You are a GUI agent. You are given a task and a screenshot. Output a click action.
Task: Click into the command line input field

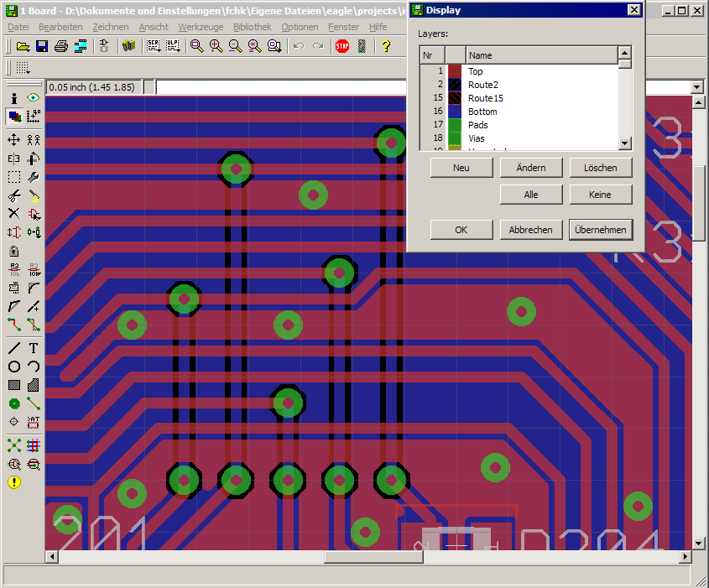(x=281, y=87)
